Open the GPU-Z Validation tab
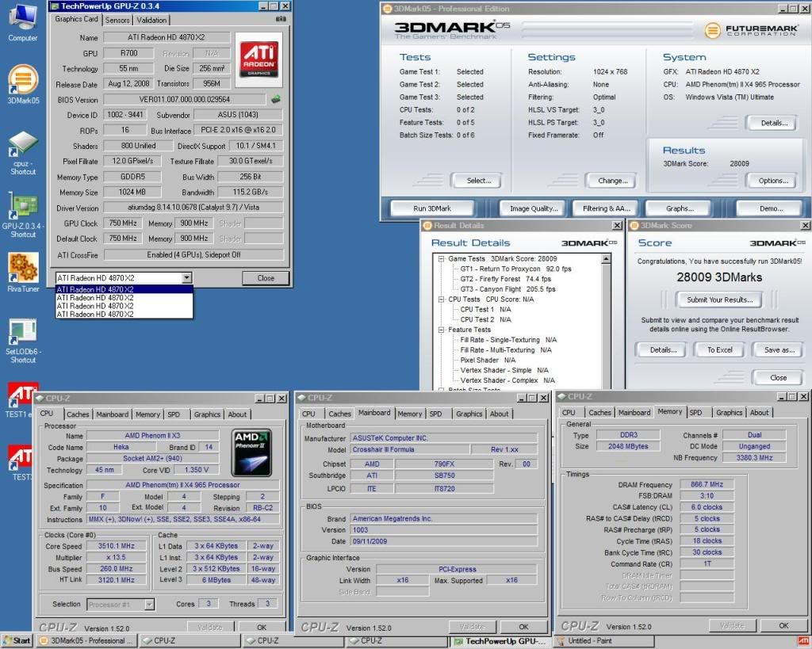812x649 pixels. click(151, 20)
